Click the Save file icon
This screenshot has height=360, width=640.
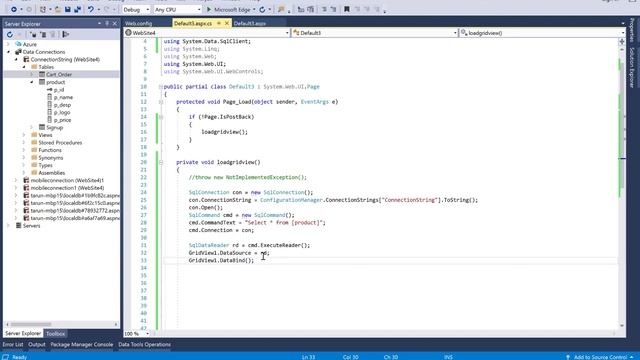click(68, 9)
